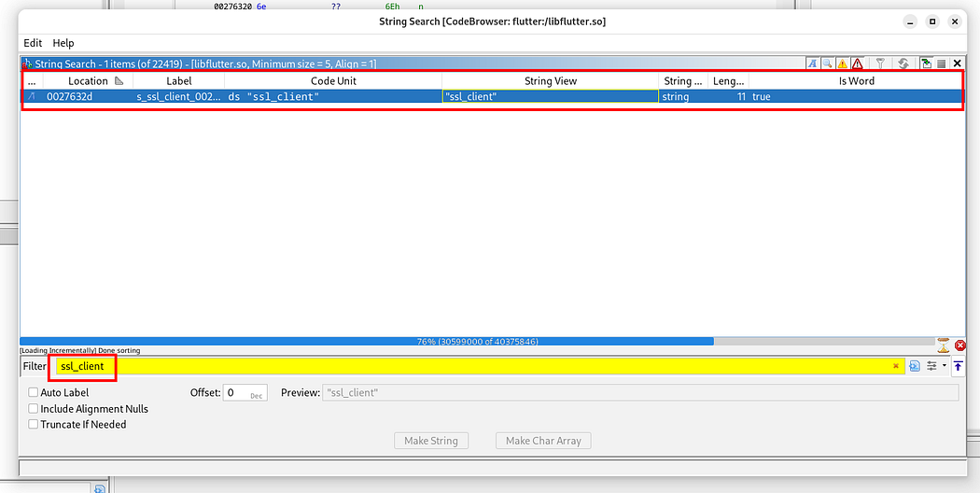
Task: Click the 'true' Is Word cell
Action: 856,97
